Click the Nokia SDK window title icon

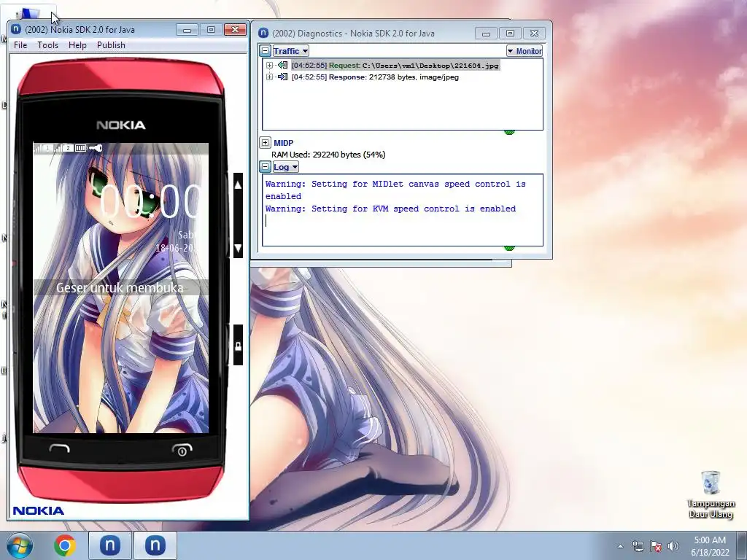pyautogui.click(x=16, y=29)
